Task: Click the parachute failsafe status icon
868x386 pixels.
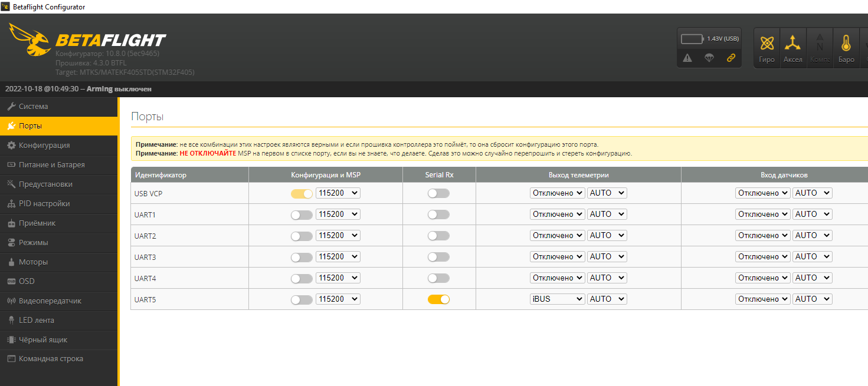Action: tap(709, 58)
